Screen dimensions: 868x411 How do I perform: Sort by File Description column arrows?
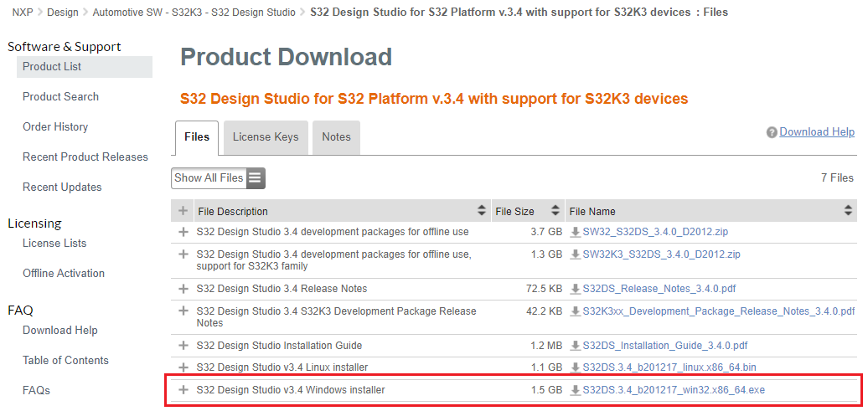tap(481, 211)
